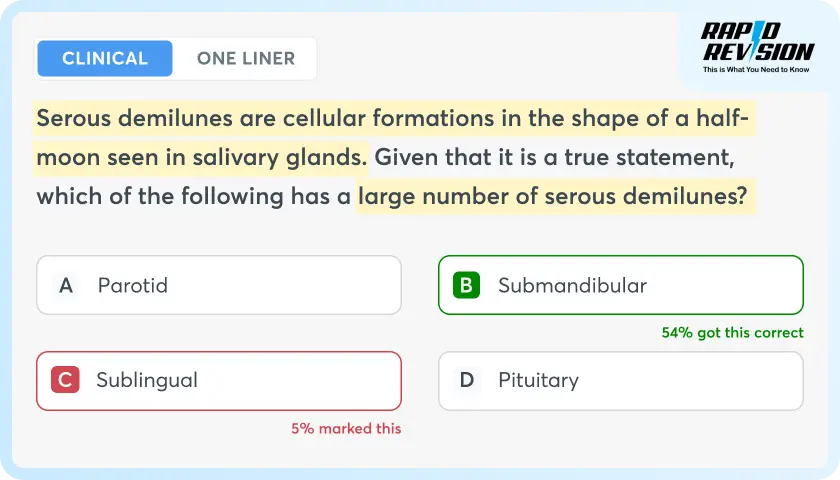Select the Parotid answer text

tap(133, 285)
